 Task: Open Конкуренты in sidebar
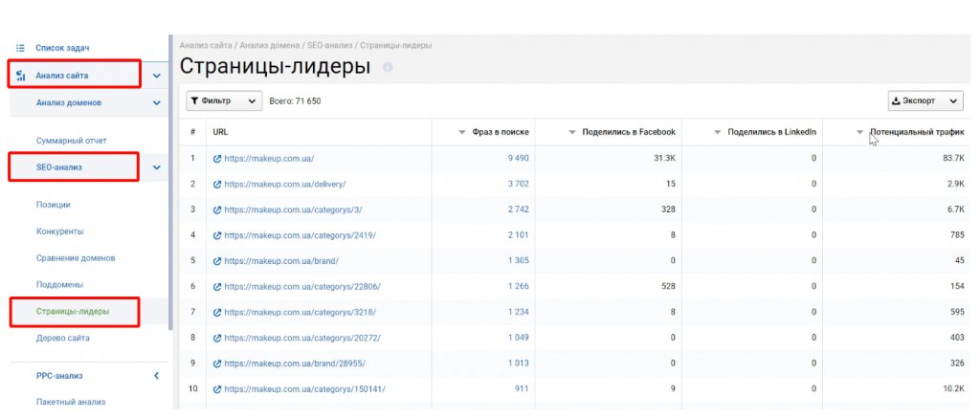tap(60, 232)
